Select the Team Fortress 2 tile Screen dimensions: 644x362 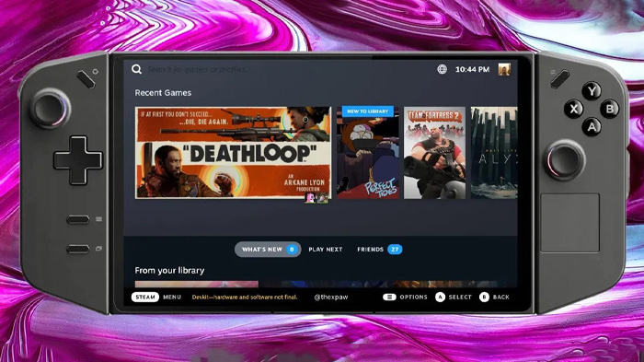click(434, 153)
